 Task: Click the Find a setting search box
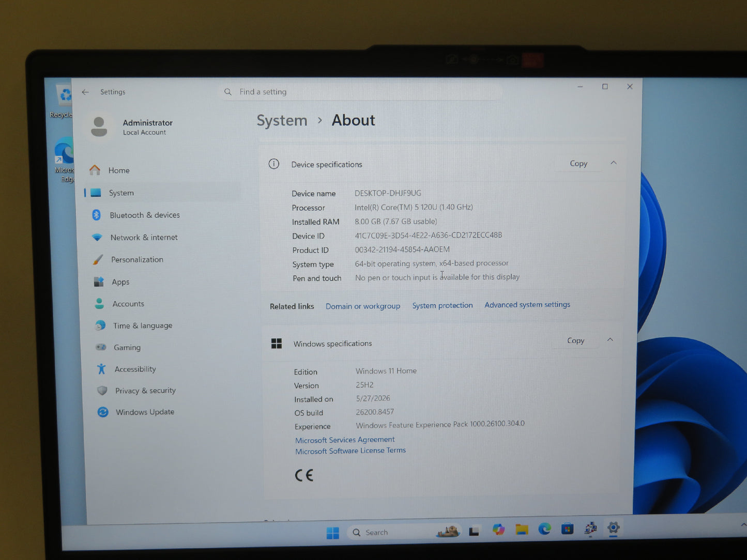360,92
